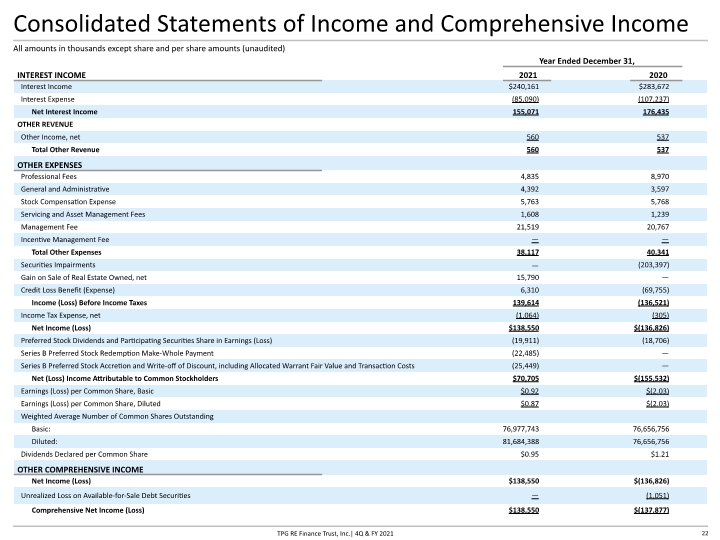Select the 'Series B Preferred Stock Accretion' row label
720x540 pixels.
(x=217, y=366)
